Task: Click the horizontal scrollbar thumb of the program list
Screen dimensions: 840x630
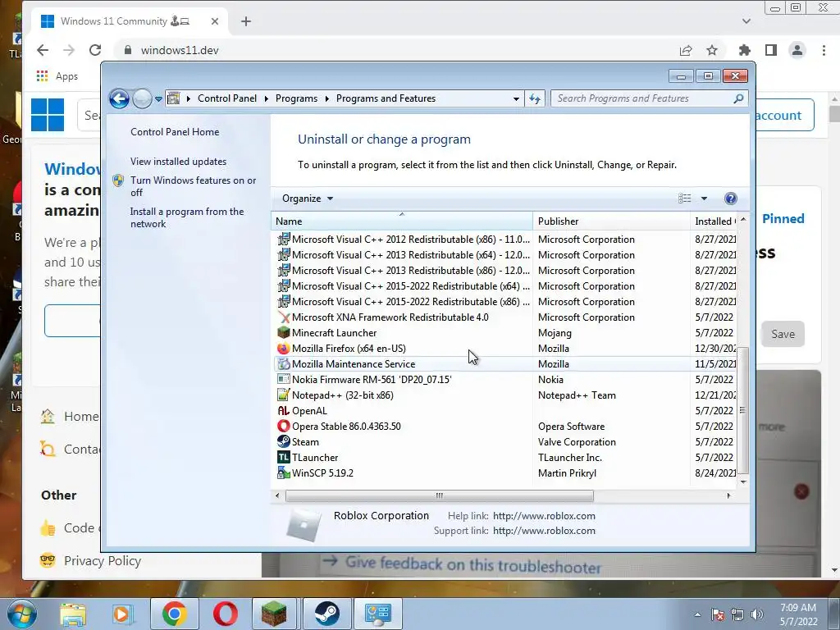Action: [440, 495]
